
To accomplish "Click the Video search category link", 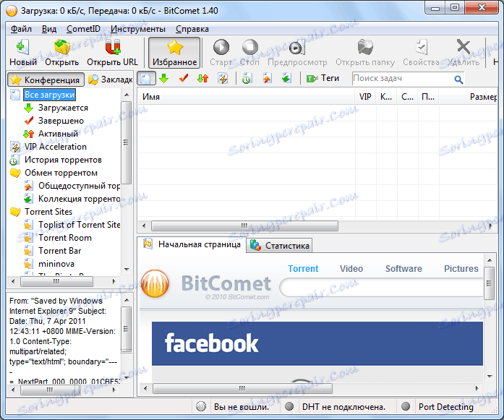I will (351, 269).
